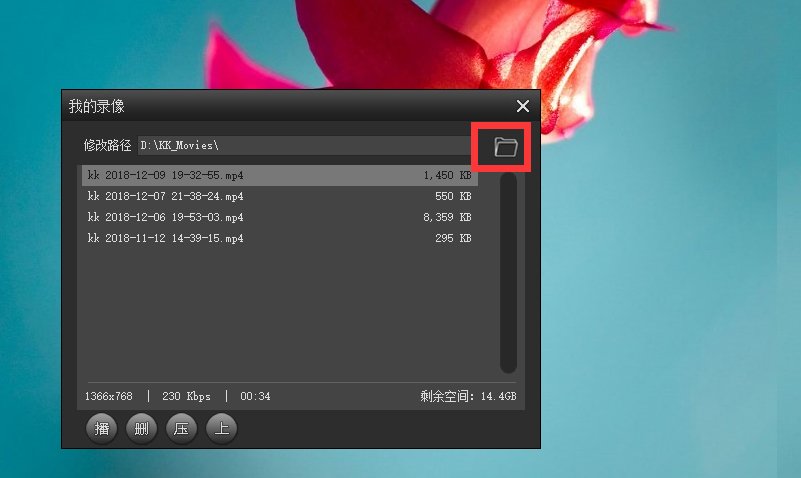
Task: Click the 播 (play) round button
Action: click(x=101, y=429)
